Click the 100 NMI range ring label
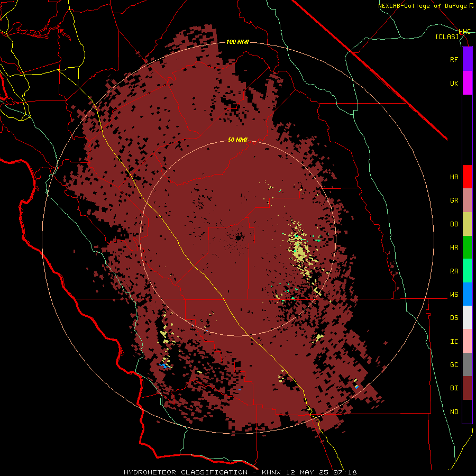The image size is (476, 476). (237, 42)
